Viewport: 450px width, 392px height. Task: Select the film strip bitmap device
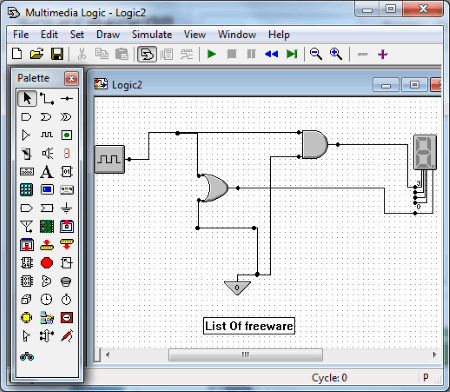pyautogui.click(x=47, y=226)
